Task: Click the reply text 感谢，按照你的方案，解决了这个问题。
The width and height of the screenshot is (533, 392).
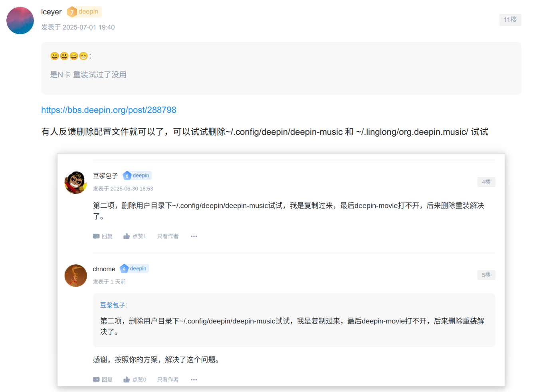Action: (157, 360)
